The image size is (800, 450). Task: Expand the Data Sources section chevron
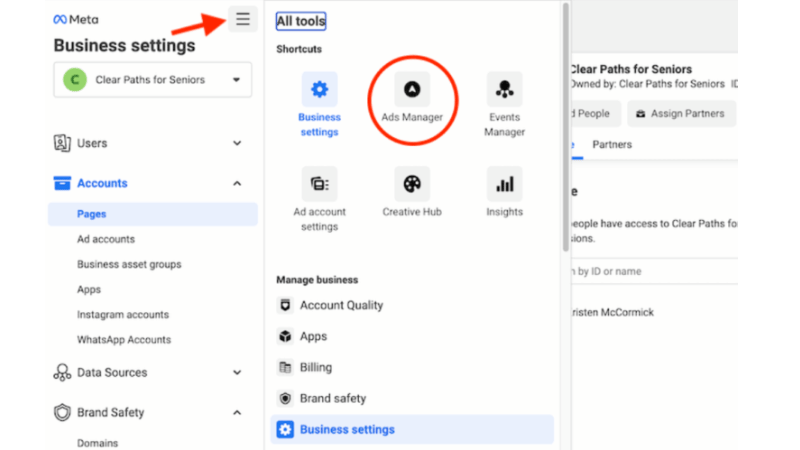click(x=237, y=372)
